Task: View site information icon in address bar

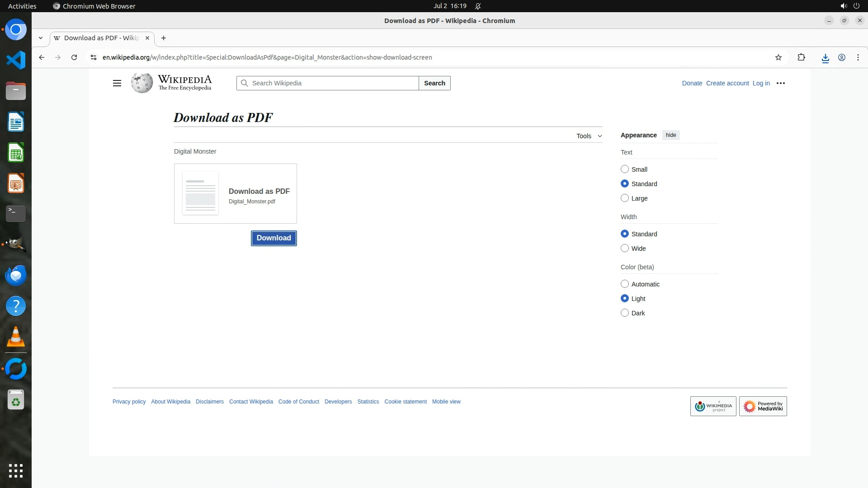Action: point(93,57)
